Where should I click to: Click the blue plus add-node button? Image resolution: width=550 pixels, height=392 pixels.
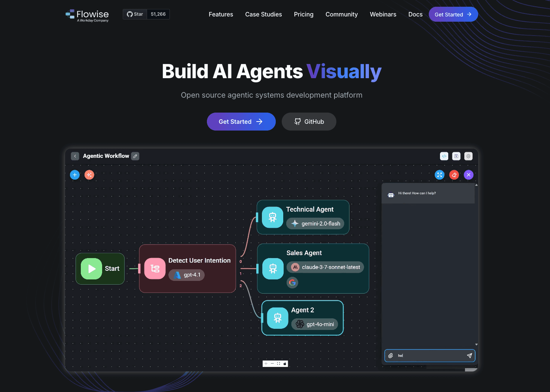pyautogui.click(x=75, y=175)
